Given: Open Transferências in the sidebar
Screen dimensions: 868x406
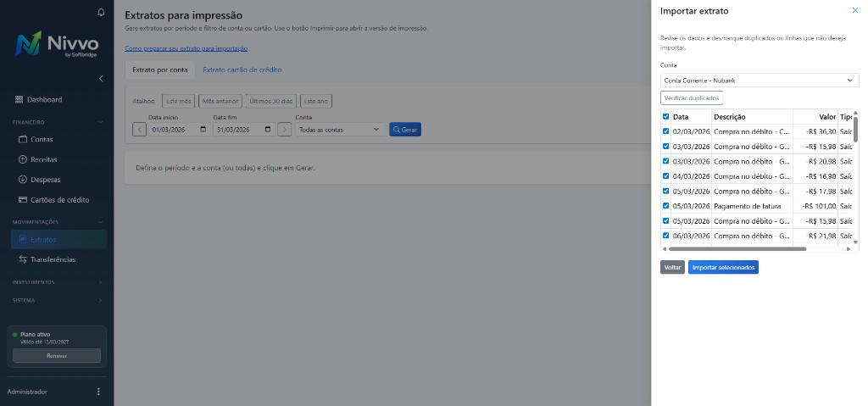Looking at the screenshot, I should point(53,259).
